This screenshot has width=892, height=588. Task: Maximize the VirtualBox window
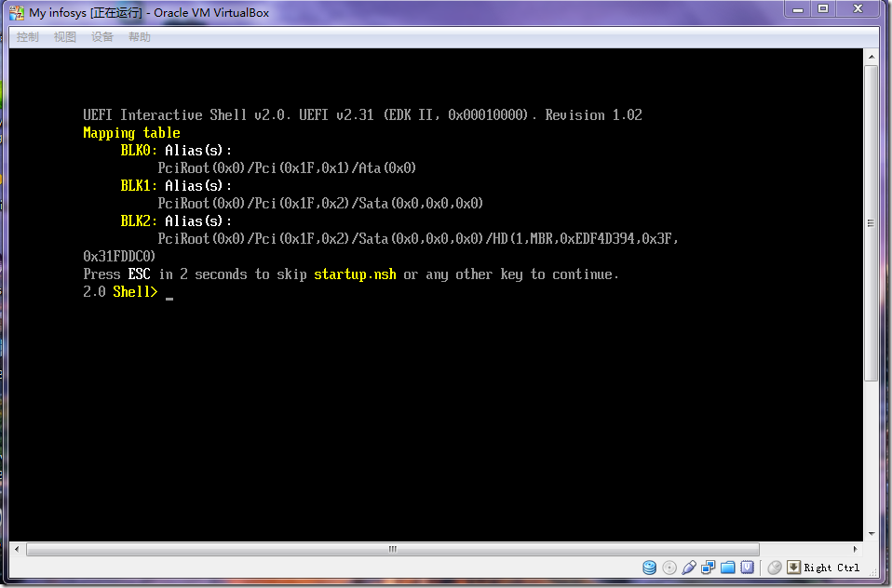[823, 9]
